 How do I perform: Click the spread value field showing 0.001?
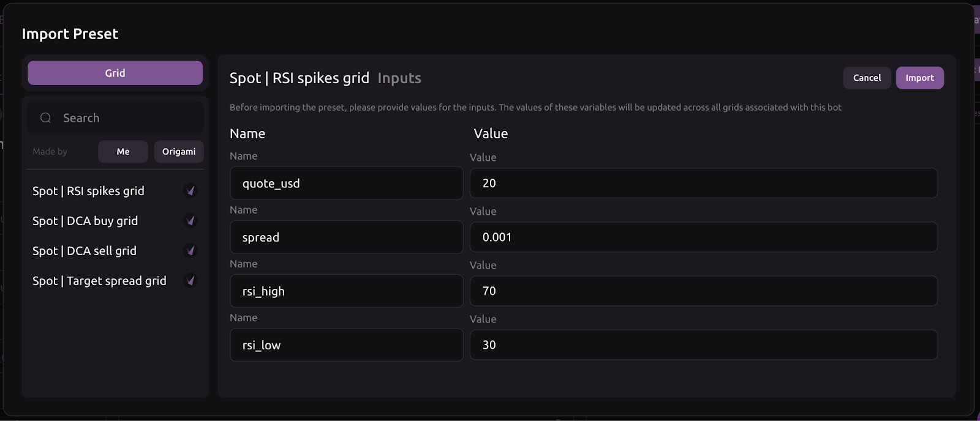tap(703, 237)
